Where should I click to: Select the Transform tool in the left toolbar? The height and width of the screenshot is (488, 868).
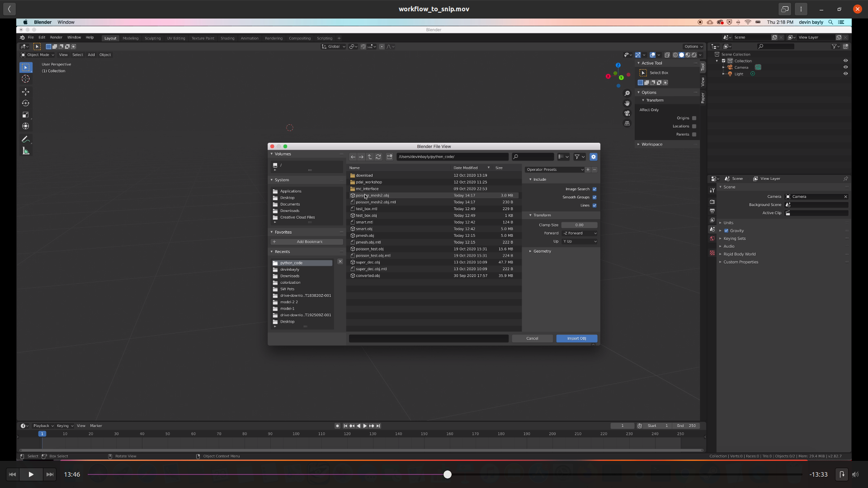click(26, 126)
